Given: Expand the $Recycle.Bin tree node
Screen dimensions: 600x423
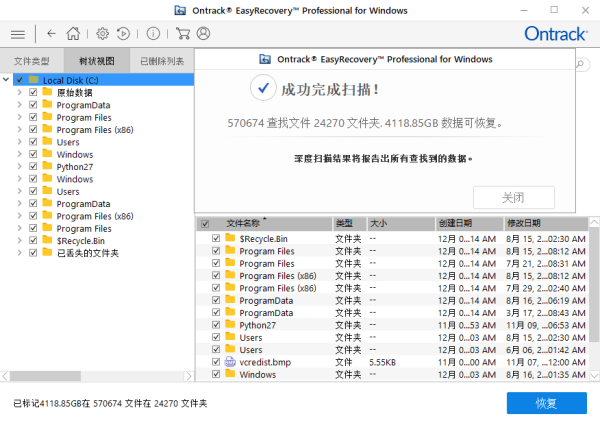Looking at the screenshot, I should point(19,240).
